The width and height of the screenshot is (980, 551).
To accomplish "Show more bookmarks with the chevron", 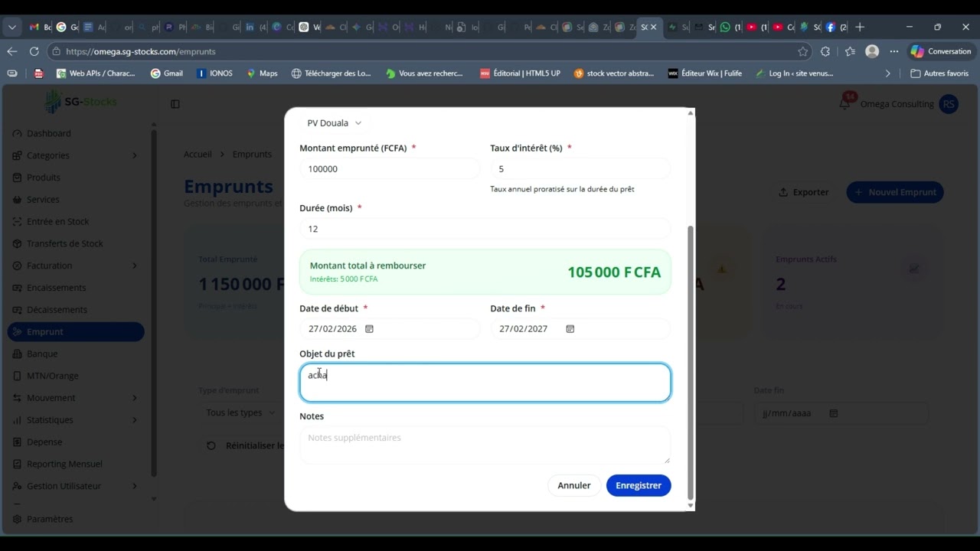I will pos(888,73).
